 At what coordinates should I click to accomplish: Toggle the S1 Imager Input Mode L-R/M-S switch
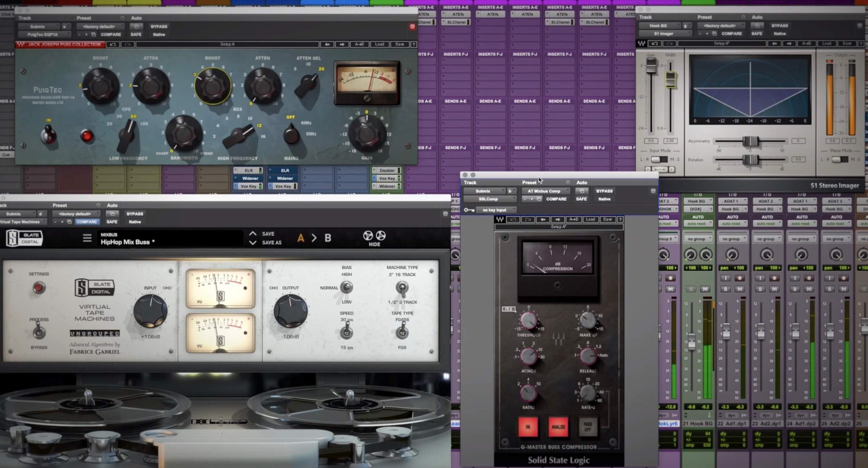(x=659, y=159)
